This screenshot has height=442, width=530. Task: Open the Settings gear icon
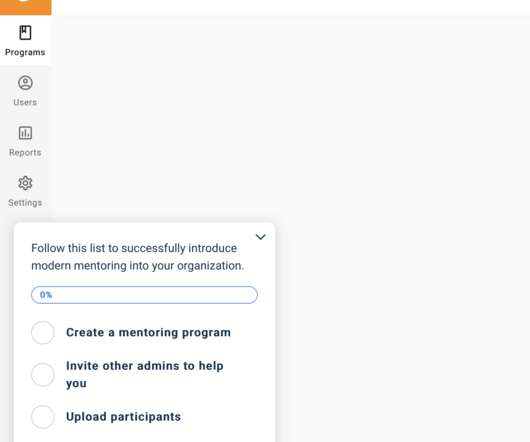click(25, 183)
